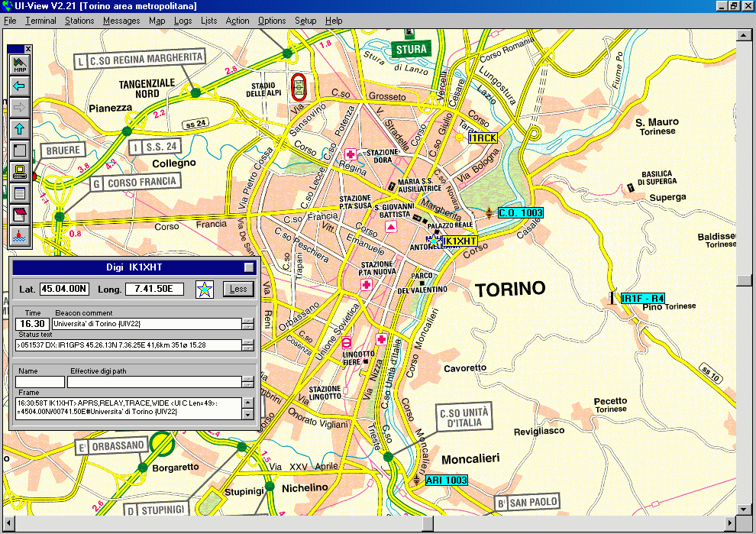Click the Lat. field showing 45.04.00N
The image size is (756, 534).
[65, 289]
